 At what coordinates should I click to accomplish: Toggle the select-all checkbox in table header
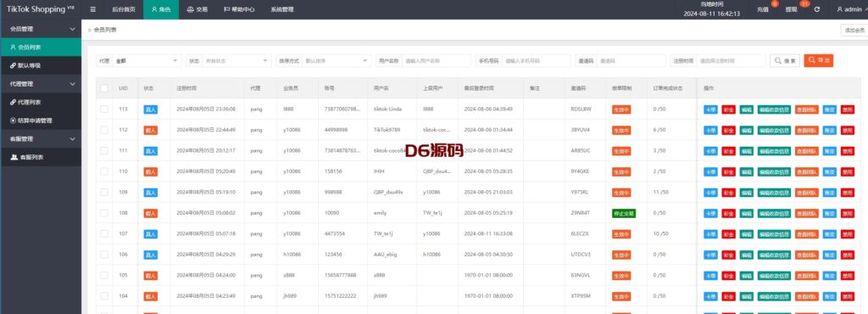[x=104, y=88]
